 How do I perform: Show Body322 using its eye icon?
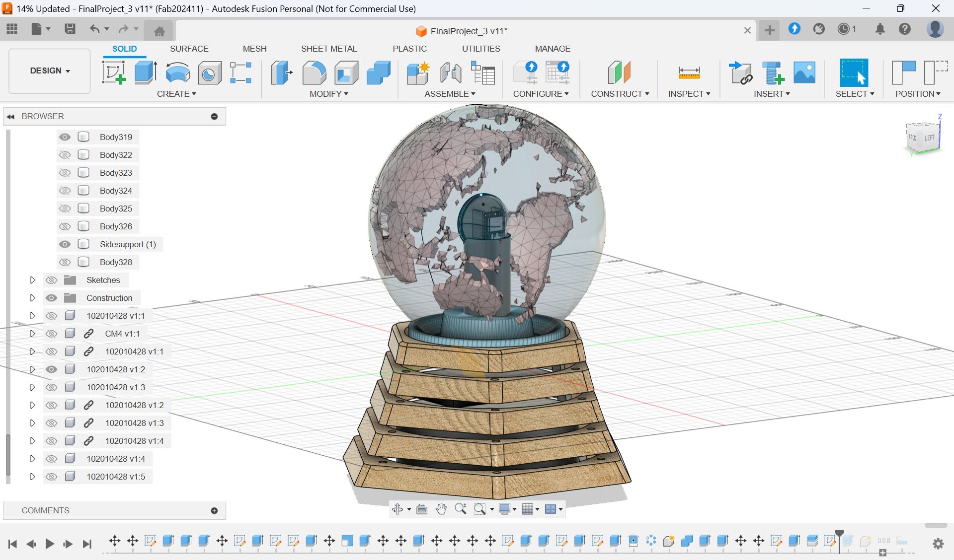(65, 155)
